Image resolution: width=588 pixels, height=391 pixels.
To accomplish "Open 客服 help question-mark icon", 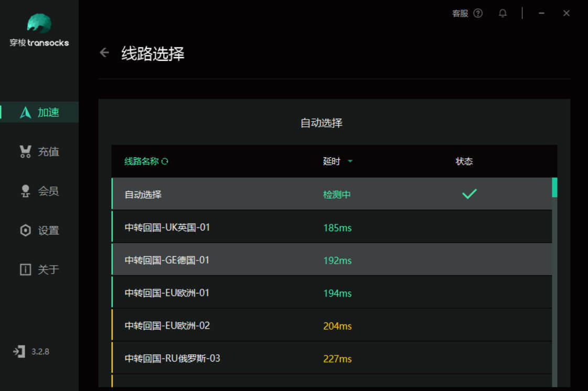I will tap(478, 13).
